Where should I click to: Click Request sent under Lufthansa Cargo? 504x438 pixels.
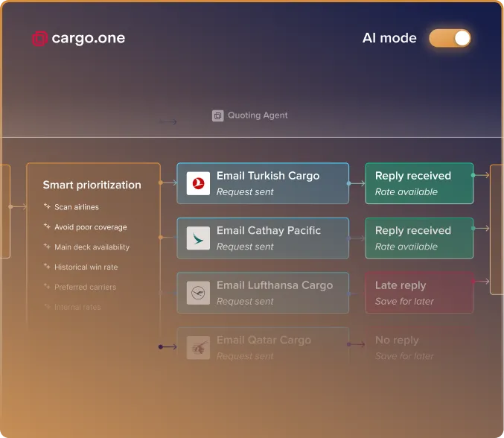tap(245, 302)
